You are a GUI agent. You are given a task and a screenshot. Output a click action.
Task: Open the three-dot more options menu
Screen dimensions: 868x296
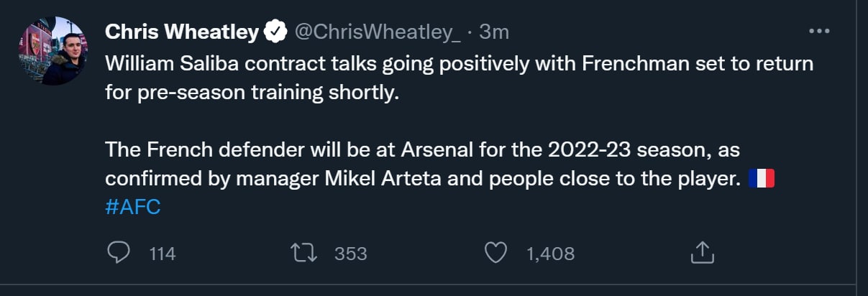tap(819, 32)
